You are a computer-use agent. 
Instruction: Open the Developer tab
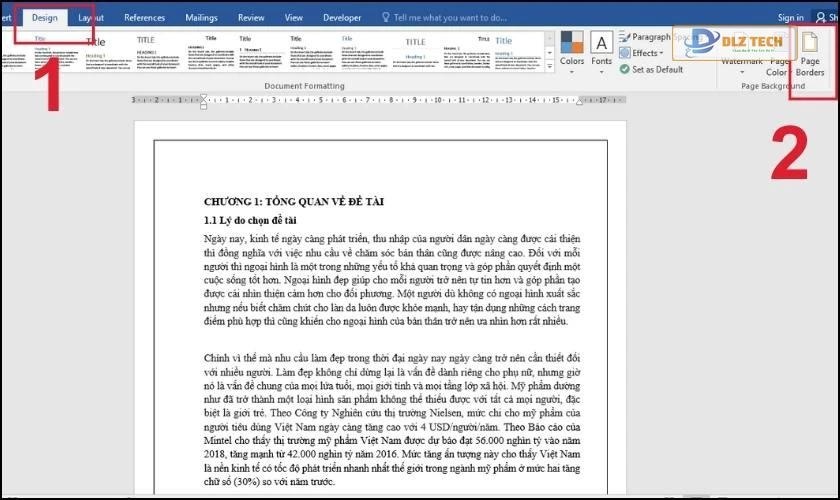tap(342, 17)
